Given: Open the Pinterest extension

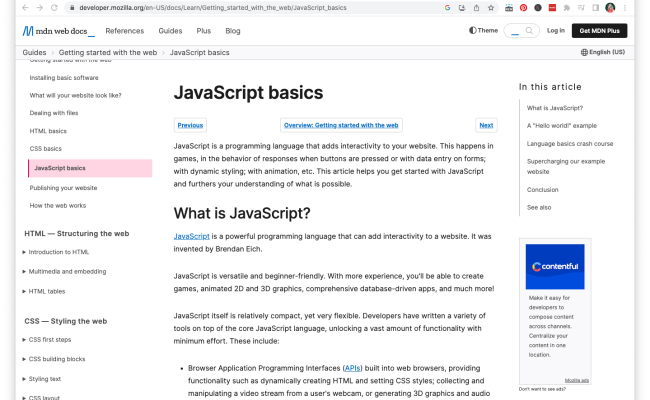Looking at the screenshot, I should click(x=523, y=7).
